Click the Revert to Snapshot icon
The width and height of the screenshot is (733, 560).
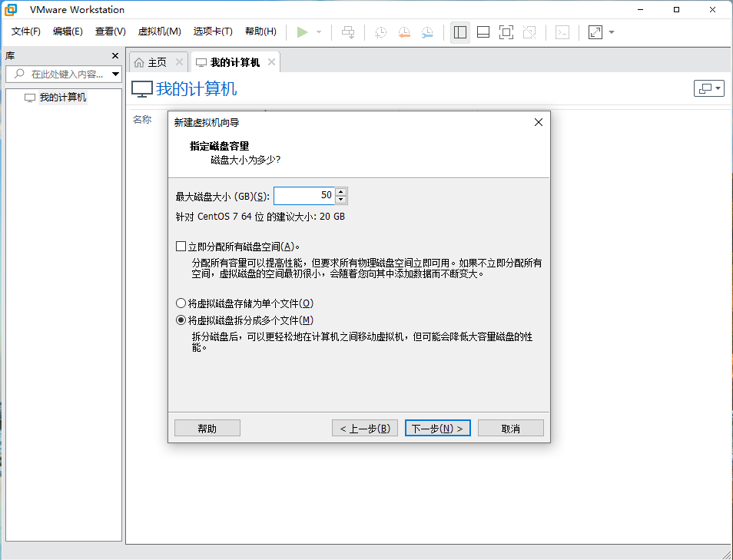(404, 32)
